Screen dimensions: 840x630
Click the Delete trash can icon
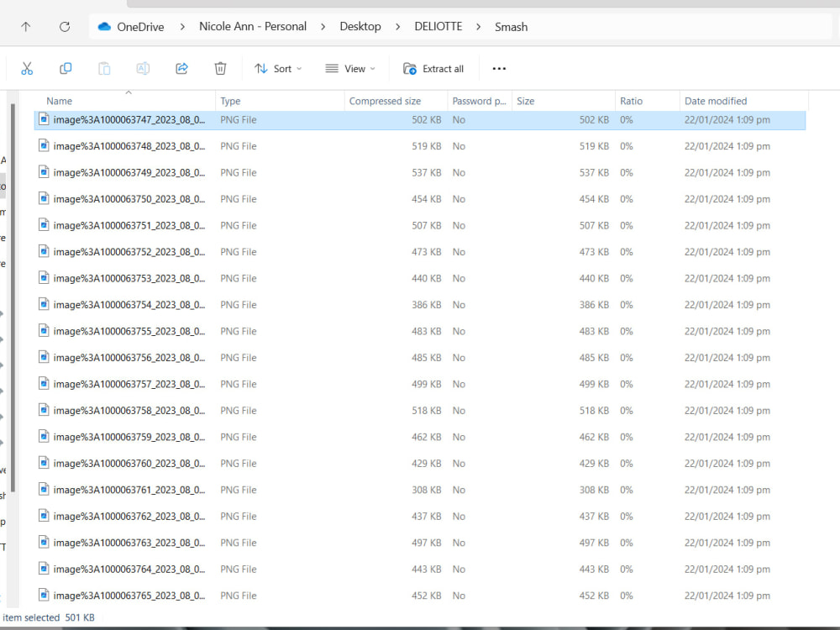(220, 69)
